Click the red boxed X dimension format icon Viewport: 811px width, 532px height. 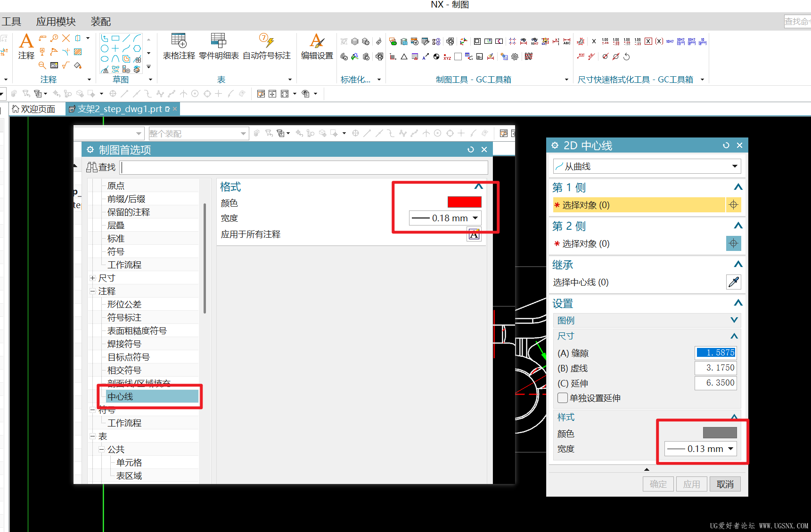[x=648, y=41]
